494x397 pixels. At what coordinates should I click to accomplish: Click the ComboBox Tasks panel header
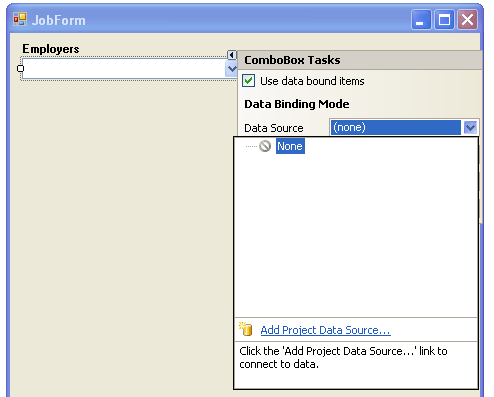pos(360,60)
